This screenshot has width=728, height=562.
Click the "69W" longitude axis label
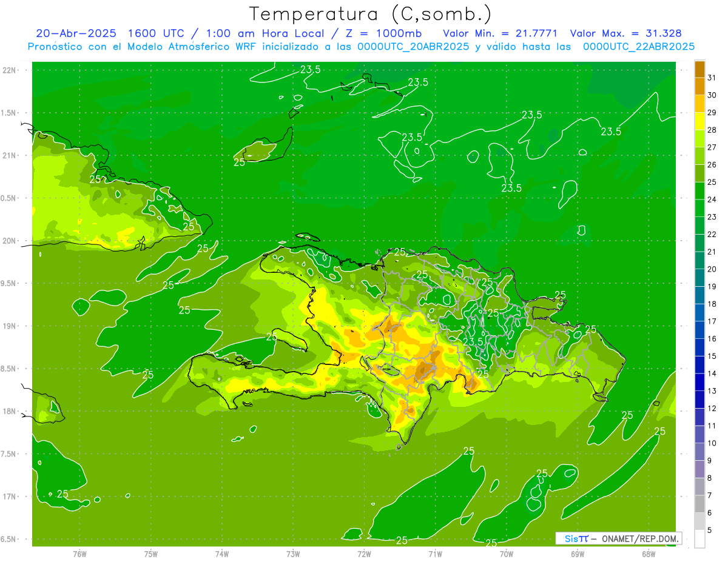pyautogui.click(x=578, y=554)
